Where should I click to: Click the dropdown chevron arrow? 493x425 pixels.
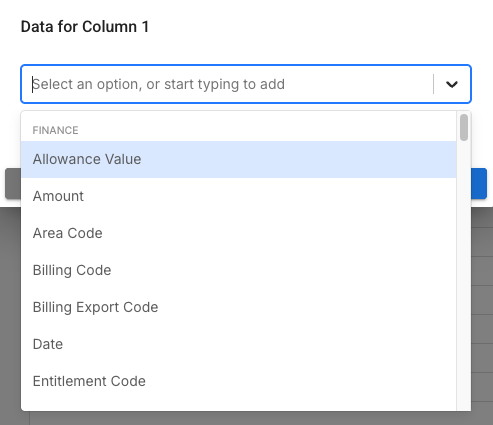point(452,84)
